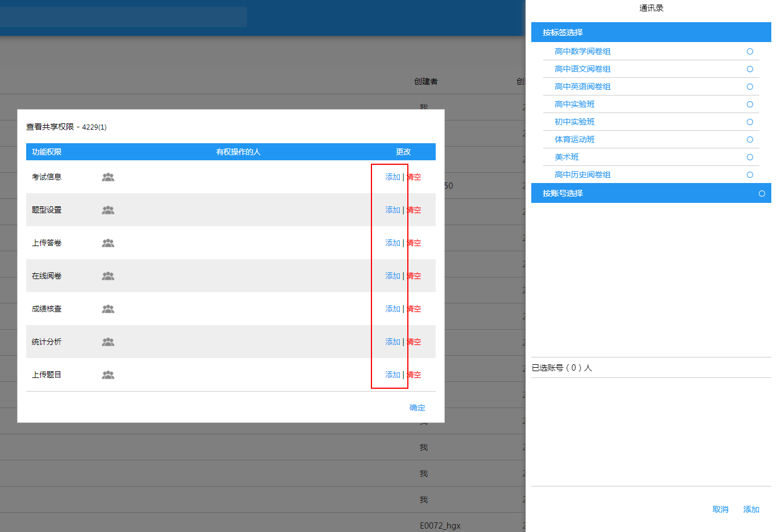Toggle the circle on 按账号选择 header

coord(762,194)
